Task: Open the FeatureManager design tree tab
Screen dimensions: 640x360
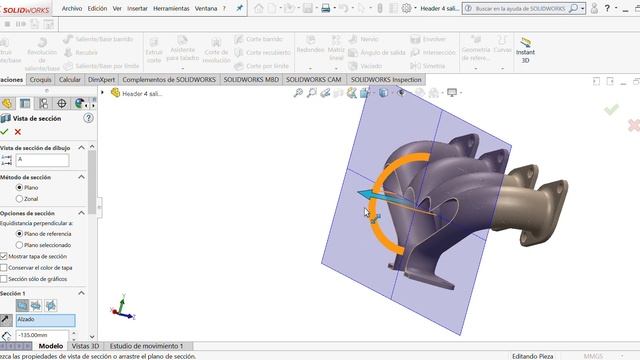Action: click(x=7, y=104)
